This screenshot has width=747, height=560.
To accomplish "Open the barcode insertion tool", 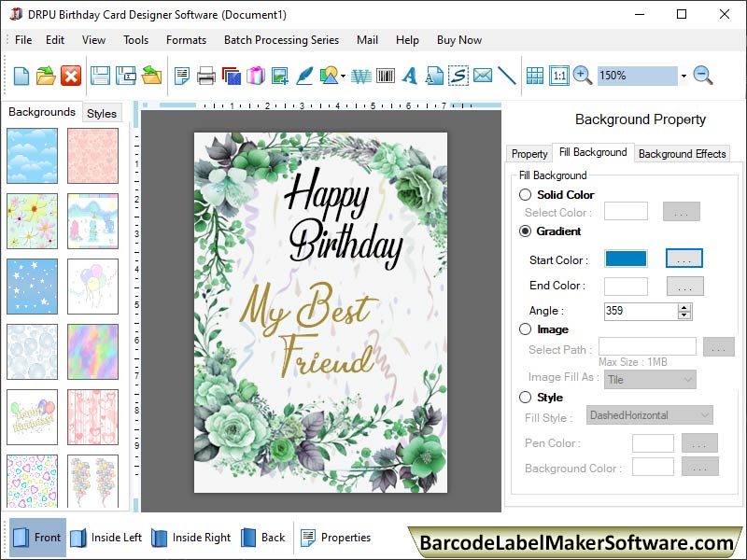I will click(384, 76).
